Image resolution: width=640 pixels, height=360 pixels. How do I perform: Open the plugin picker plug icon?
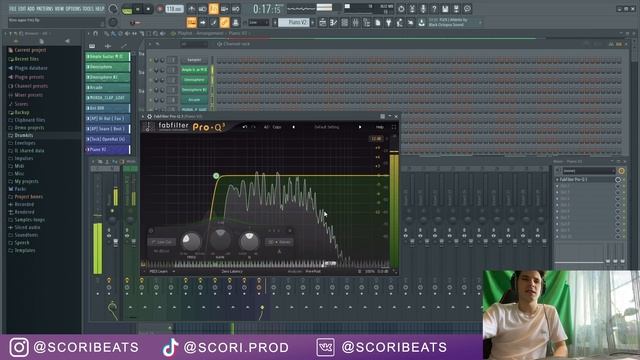coord(389,22)
